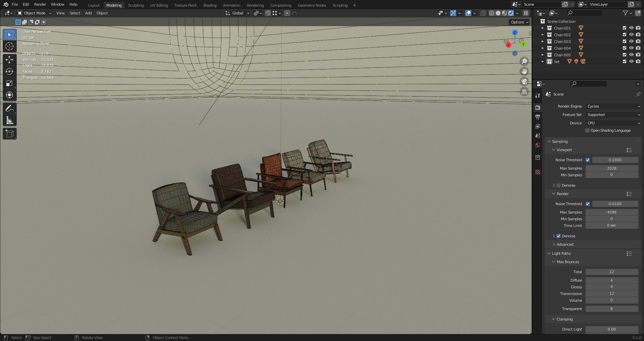644x341 pixels.
Task: Disable Render Denoise checkbox
Action: [558, 236]
